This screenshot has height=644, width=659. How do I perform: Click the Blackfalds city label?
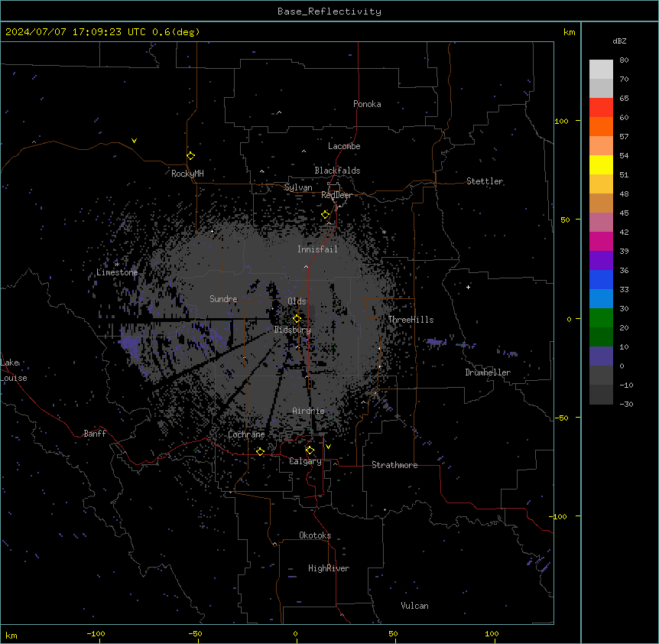[x=337, y=171]
